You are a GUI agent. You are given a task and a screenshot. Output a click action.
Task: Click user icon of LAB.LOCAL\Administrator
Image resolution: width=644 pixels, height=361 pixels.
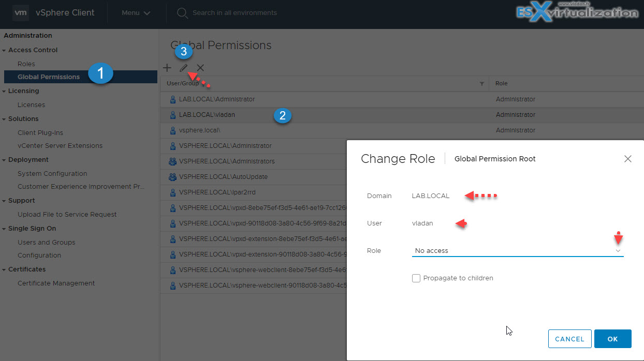[x=173, y=99]
